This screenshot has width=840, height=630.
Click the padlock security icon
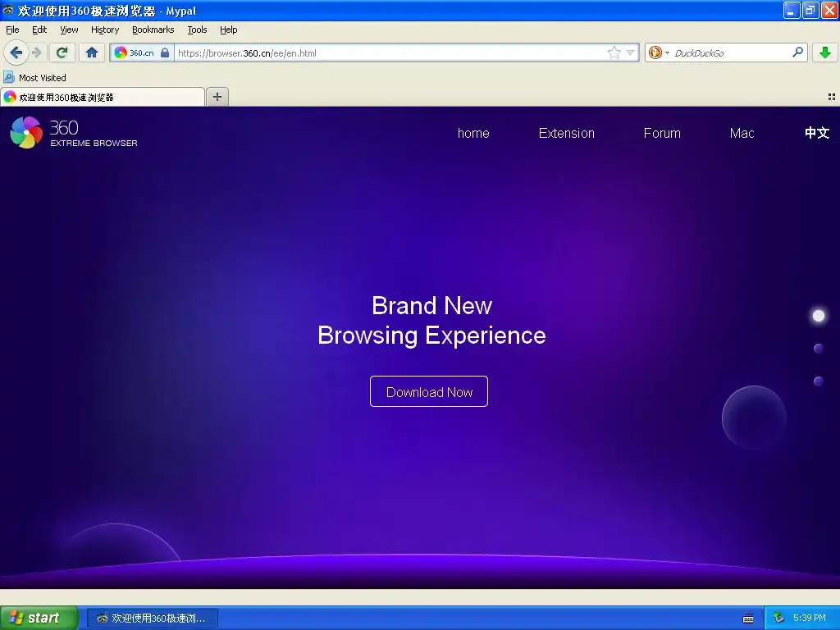click(165, 52)
